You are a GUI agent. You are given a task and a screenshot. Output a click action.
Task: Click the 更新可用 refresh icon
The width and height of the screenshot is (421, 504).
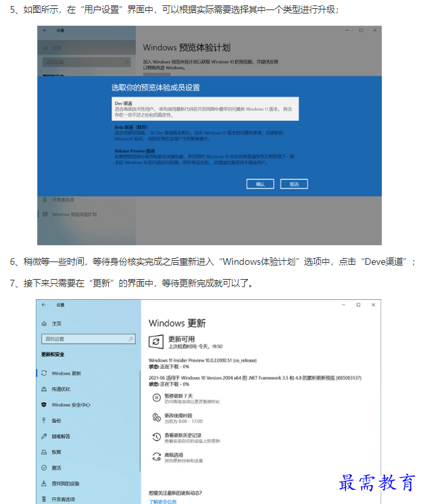click(x=156, y=342)
